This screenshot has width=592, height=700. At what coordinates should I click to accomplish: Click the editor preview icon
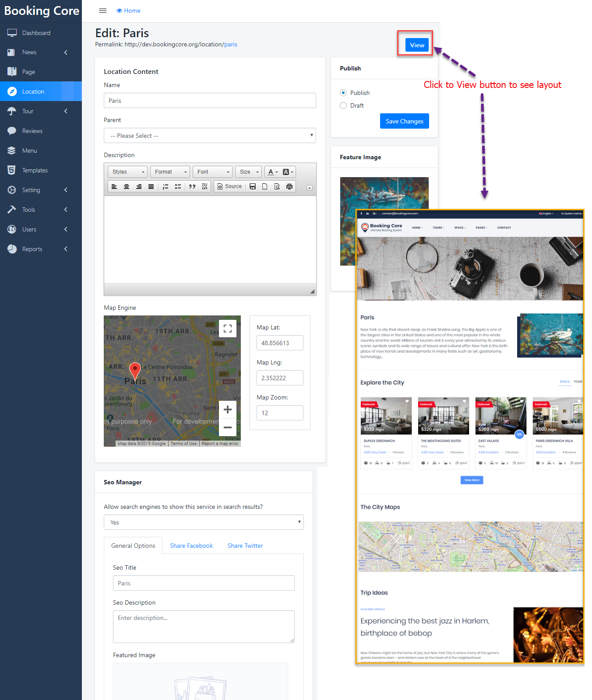277,186
